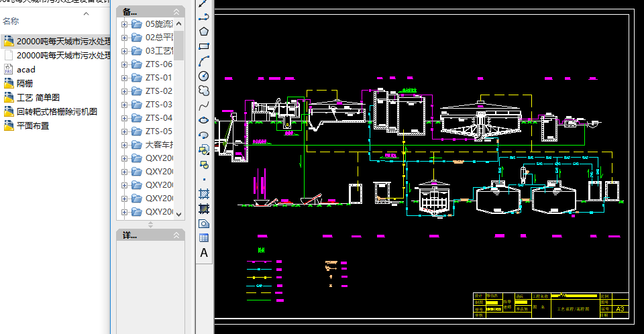Pick the Revision Cloud tool
The height and width of the screenshot is (334, 644).
[x=204, y=91]
